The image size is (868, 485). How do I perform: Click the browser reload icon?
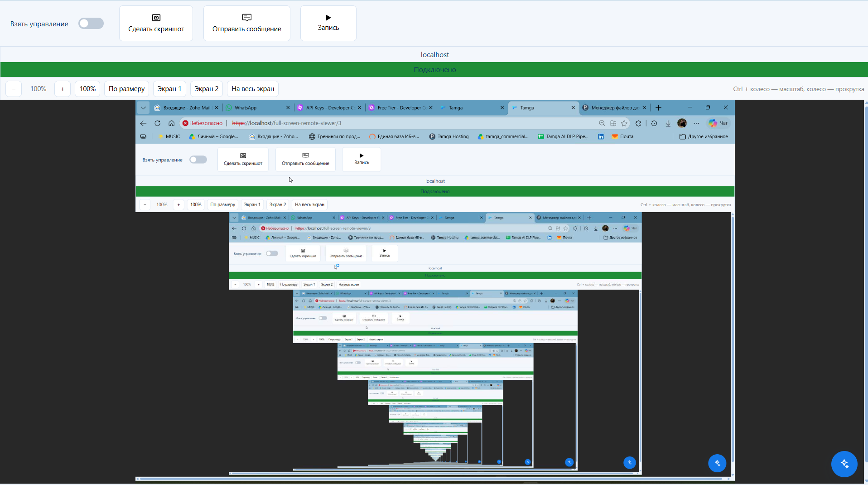coord(157,123)
